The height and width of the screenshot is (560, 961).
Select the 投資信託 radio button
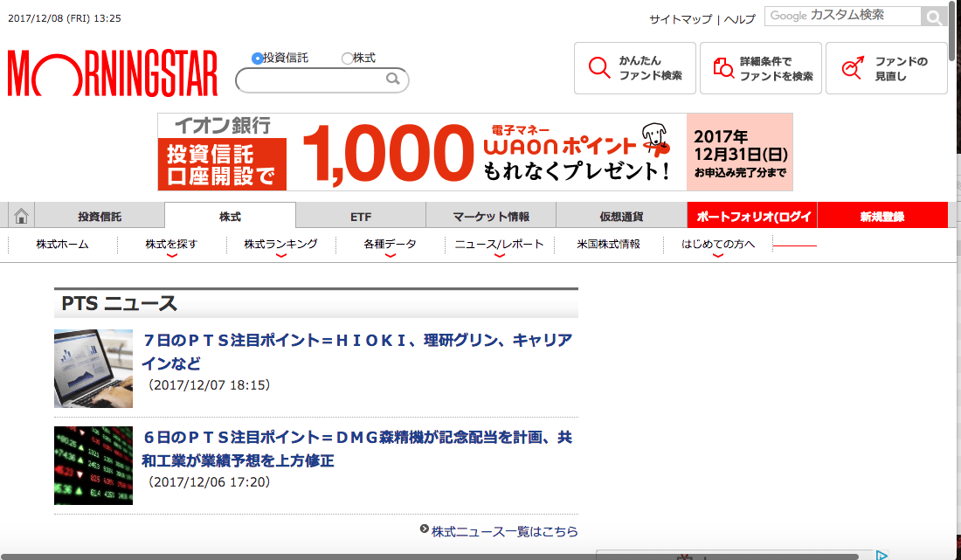point(257,59)
